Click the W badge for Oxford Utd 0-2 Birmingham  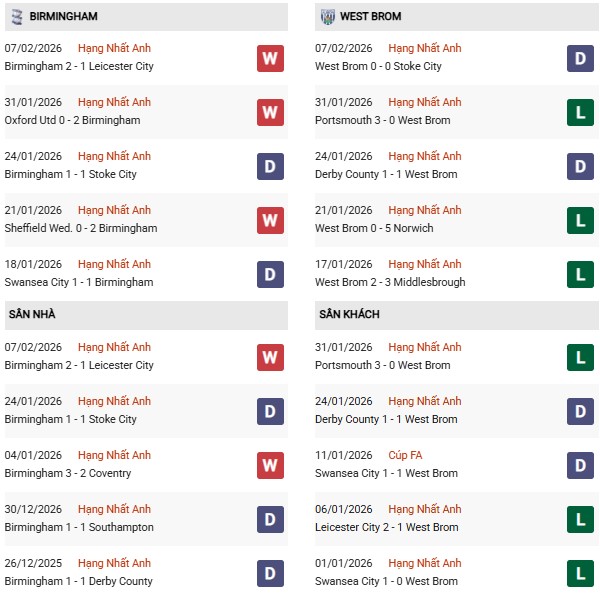270,112
